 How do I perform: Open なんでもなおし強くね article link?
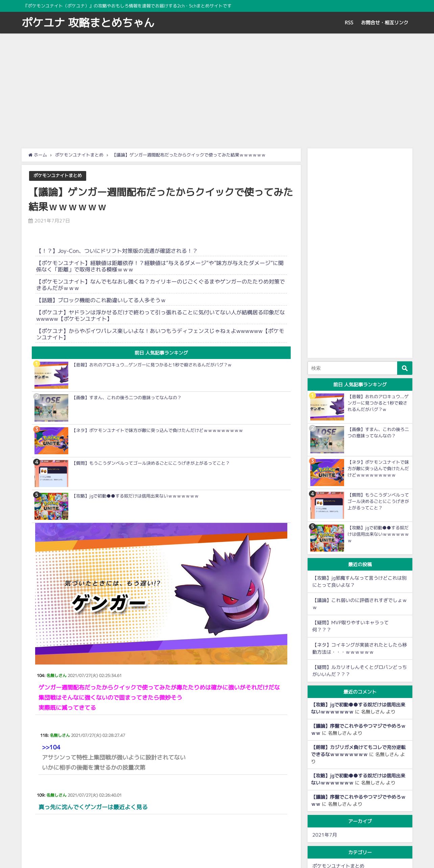161,285
